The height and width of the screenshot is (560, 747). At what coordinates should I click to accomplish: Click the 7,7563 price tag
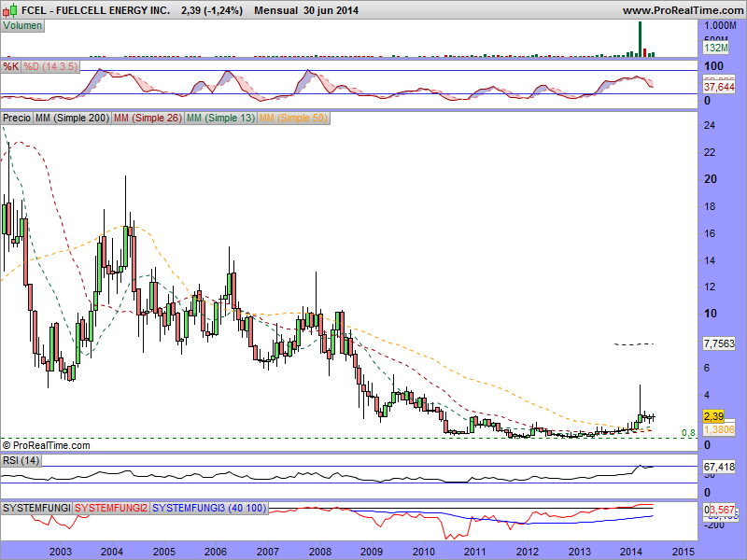click(719, 343)
